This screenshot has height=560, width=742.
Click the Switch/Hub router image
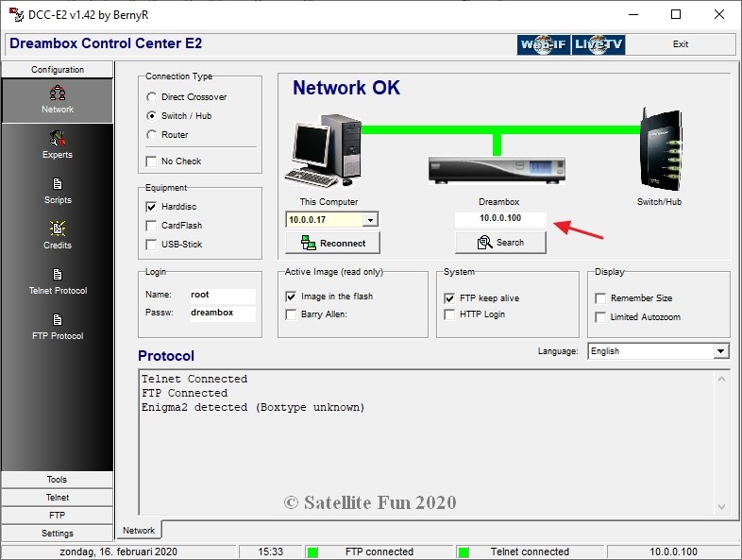click(661, 149)
